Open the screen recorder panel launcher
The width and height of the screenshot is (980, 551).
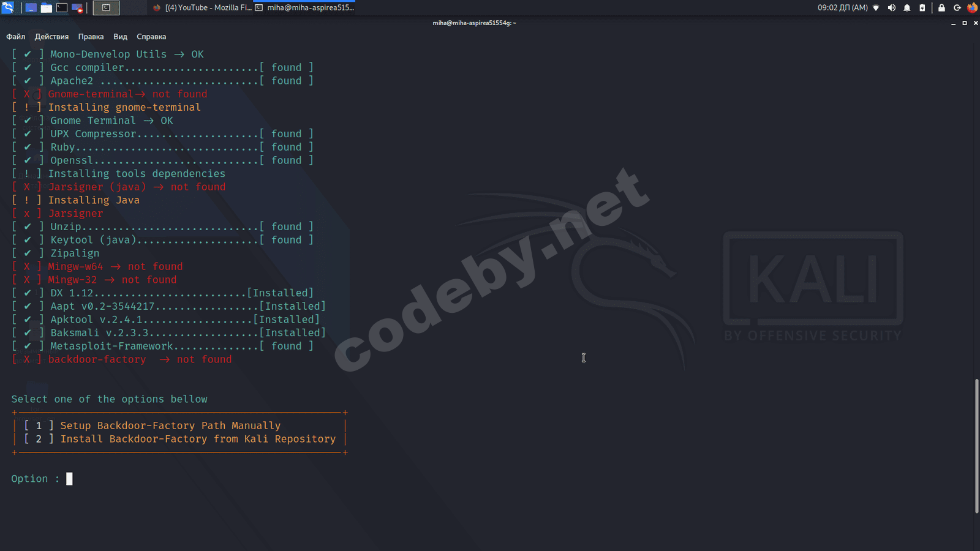78,8
